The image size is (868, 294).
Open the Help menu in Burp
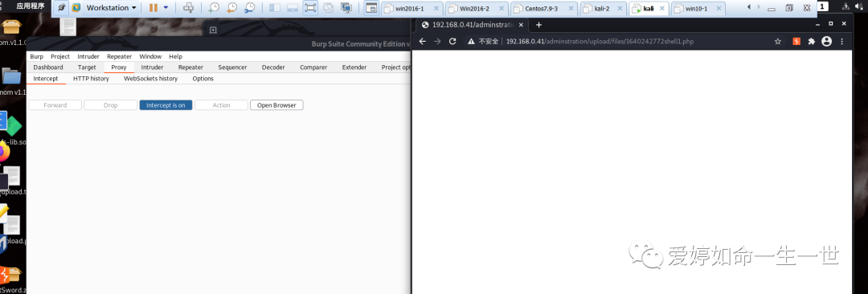[x=175, y=56]
